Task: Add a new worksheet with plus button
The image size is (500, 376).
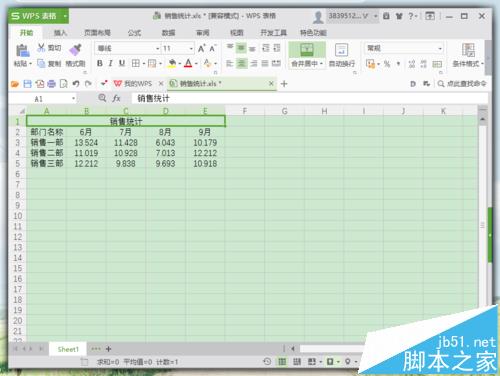Action: coord(108,349)
